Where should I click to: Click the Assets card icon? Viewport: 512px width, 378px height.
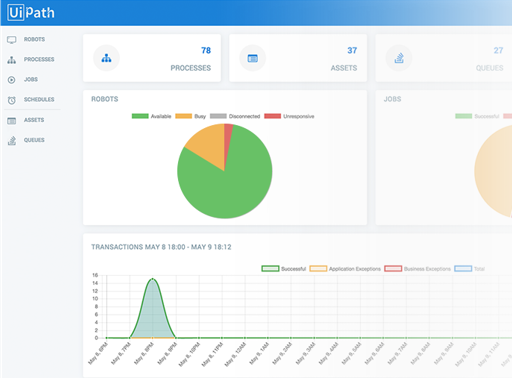tap(253, 58)
